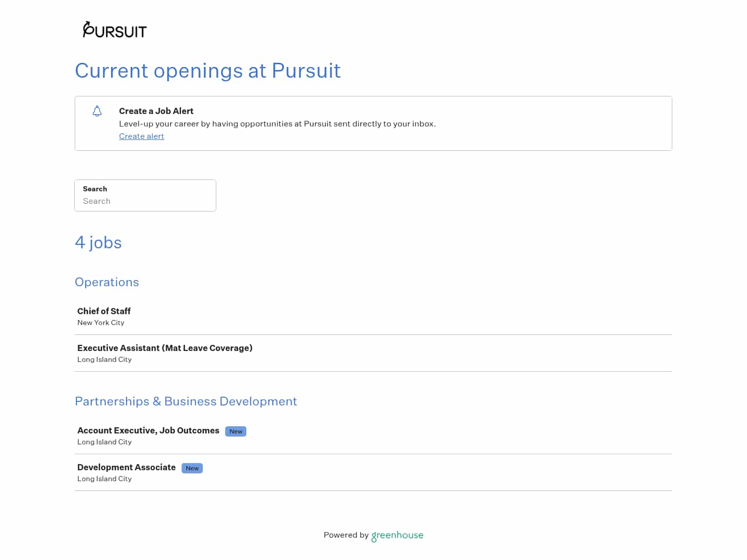Click location under Development Associate listing
Screen dimensions: 747x560
(104, 479)
